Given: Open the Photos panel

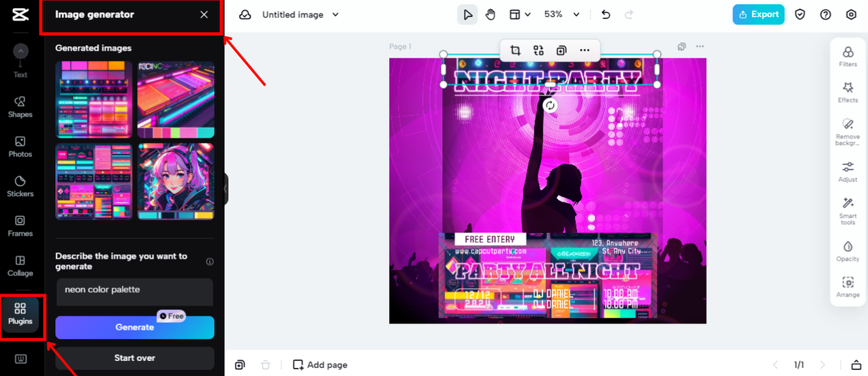Looking at the screenshot, I should (x=20, y=146).
